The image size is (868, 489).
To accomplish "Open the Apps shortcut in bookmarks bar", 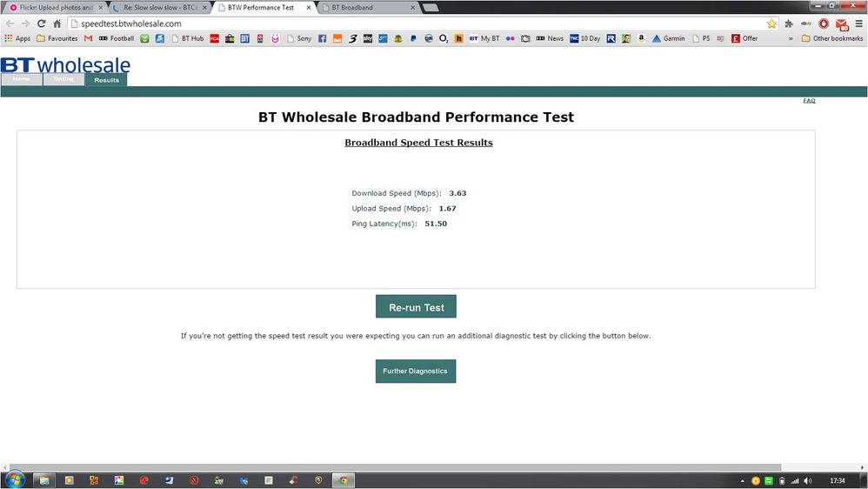I will 17,38.
